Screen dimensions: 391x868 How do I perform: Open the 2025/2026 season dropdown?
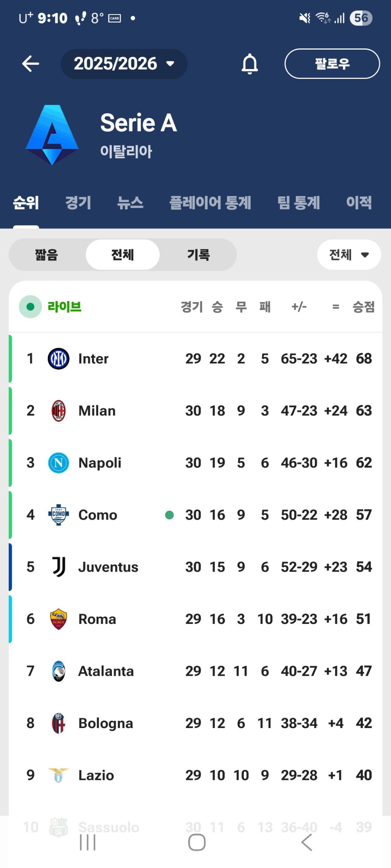124,64
